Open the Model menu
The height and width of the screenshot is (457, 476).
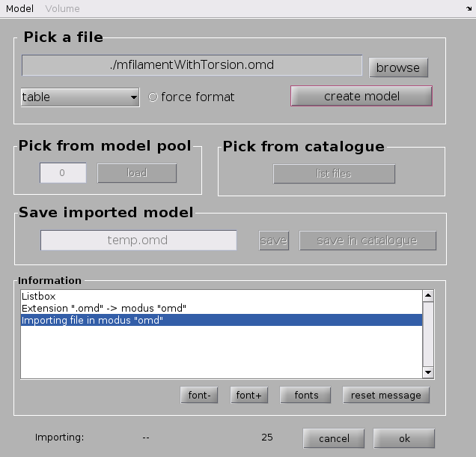pyautogui.click(x=19, y=9)
